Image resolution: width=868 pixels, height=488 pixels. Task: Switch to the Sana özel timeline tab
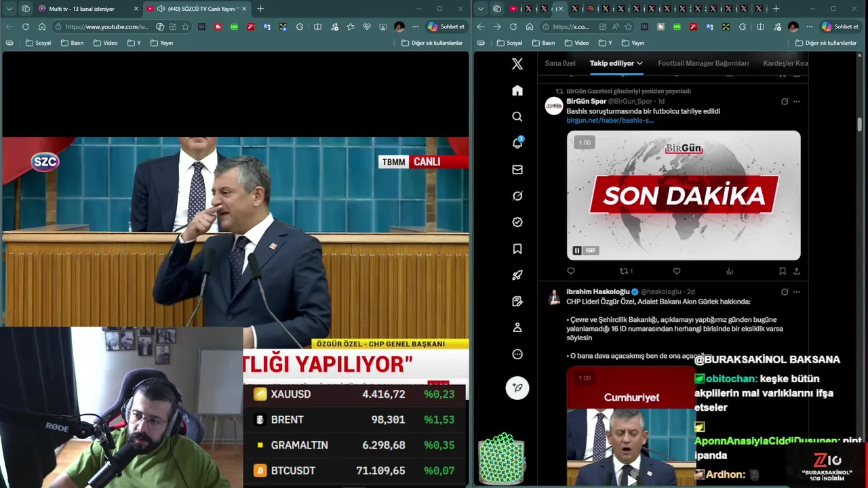(x=560, y=63)
